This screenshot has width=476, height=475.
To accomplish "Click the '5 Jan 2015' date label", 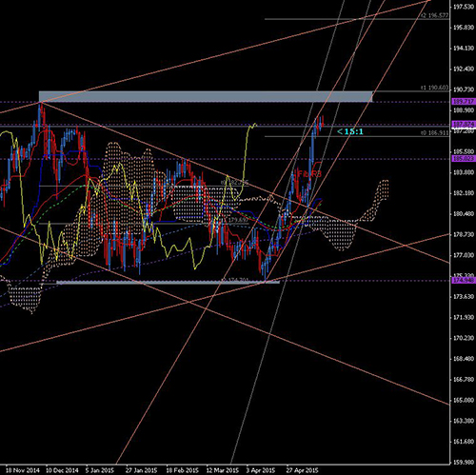I will (100, 470).
